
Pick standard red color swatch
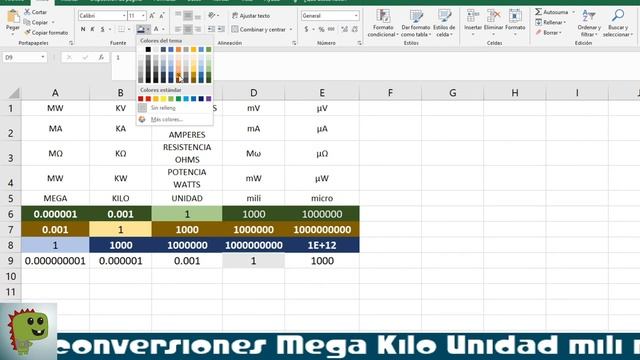coord(148,99)
